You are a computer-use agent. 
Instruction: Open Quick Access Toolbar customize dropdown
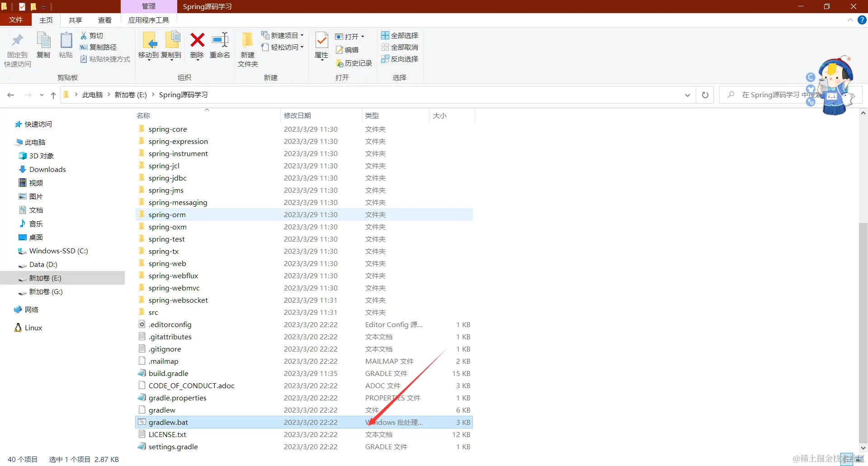click(x=44, y=7)
